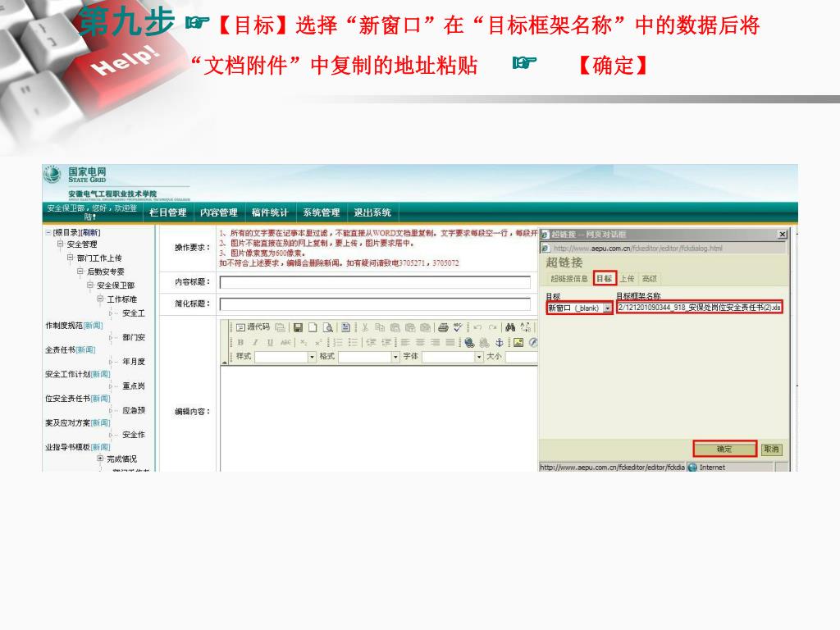Close the 超链接 dialog window
This screenshot has width=840, height=630.
coord(783,234)
